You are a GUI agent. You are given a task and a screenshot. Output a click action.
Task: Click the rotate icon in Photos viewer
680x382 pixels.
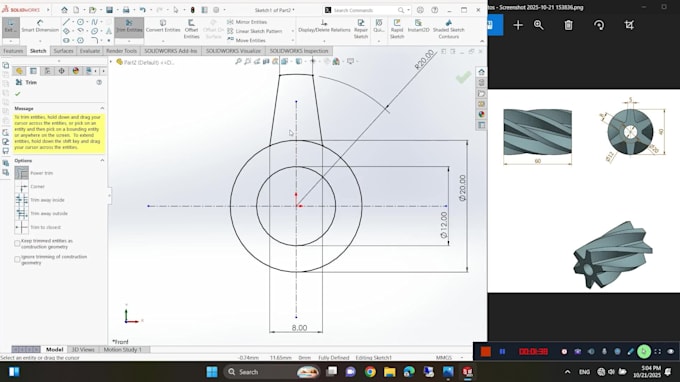pos(599,25)
